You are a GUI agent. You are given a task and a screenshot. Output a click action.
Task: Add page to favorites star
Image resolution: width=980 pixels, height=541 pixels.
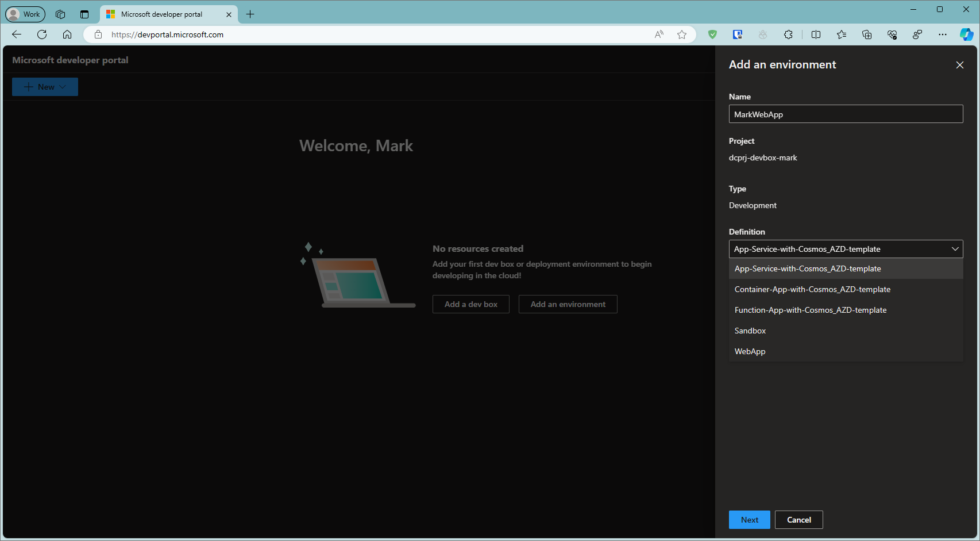pos(682,34)
